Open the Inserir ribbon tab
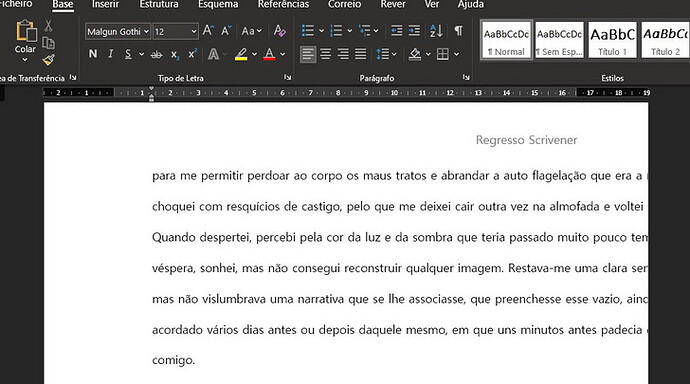The image size is (690, 384). tap(105, 4)
